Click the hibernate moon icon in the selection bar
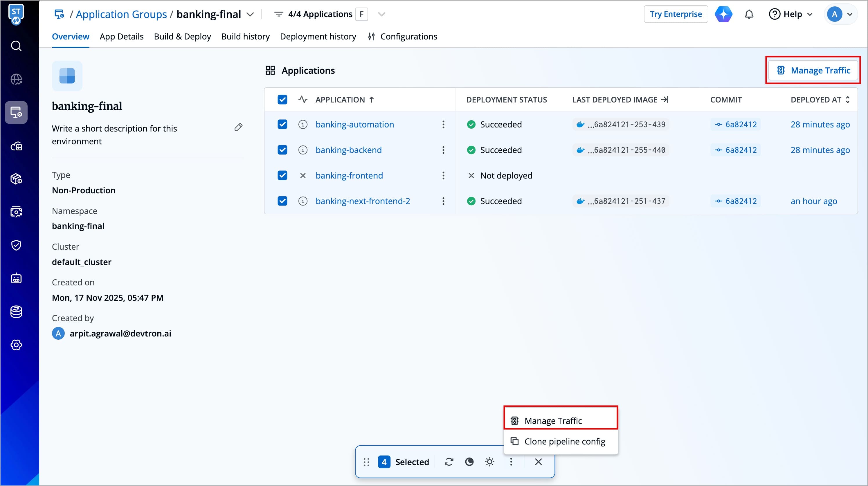This screenshot has height=486, width=868. [x=469, y=462]
